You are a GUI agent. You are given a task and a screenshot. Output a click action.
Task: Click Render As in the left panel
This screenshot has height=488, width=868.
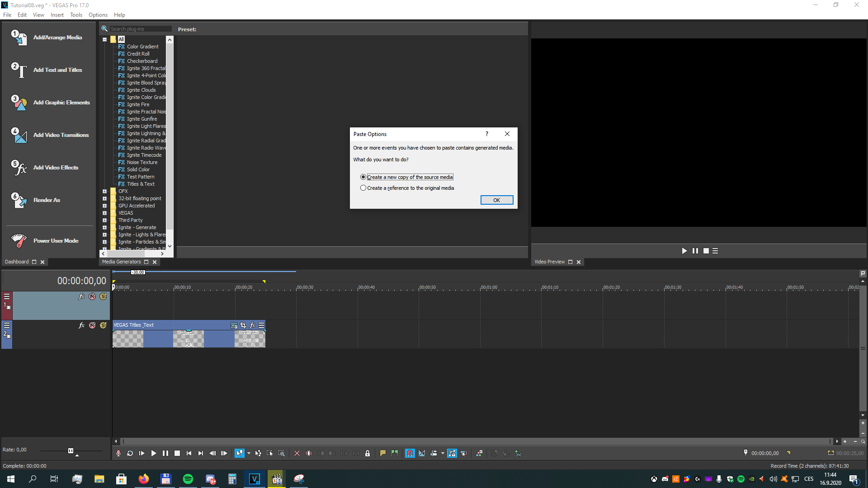(x=47, y=200)
